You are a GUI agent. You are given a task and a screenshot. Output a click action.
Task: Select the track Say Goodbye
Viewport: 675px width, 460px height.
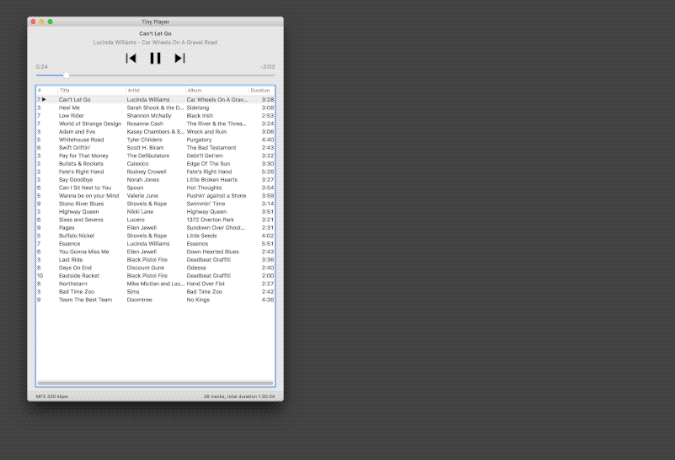point(155,179)
